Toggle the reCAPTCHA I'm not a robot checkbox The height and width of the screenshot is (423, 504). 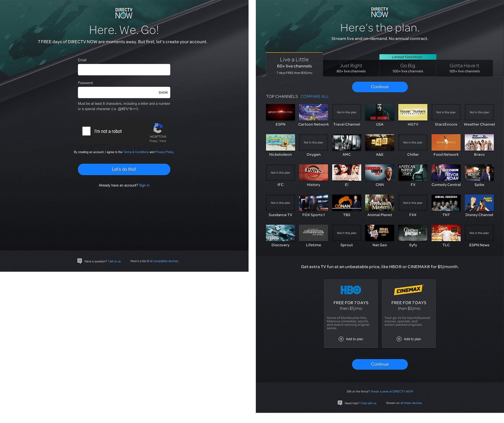pos(86,131)
